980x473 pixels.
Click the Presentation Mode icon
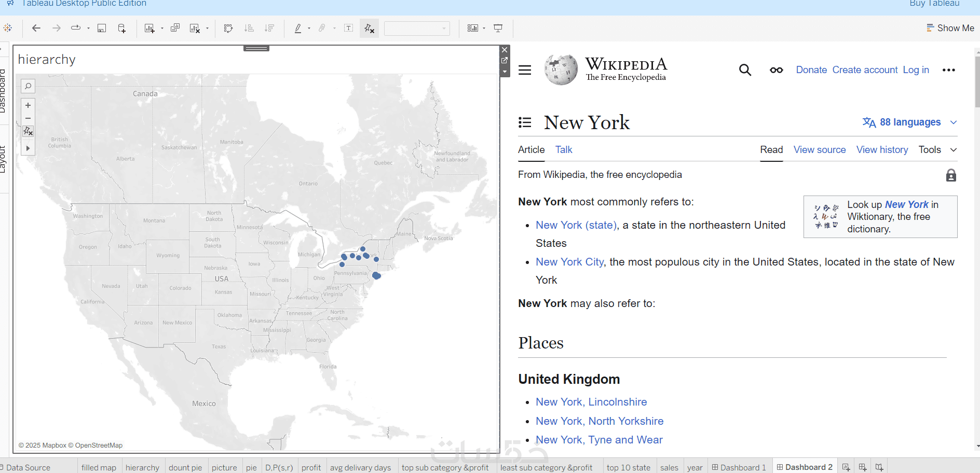click(x=498, y=28)
